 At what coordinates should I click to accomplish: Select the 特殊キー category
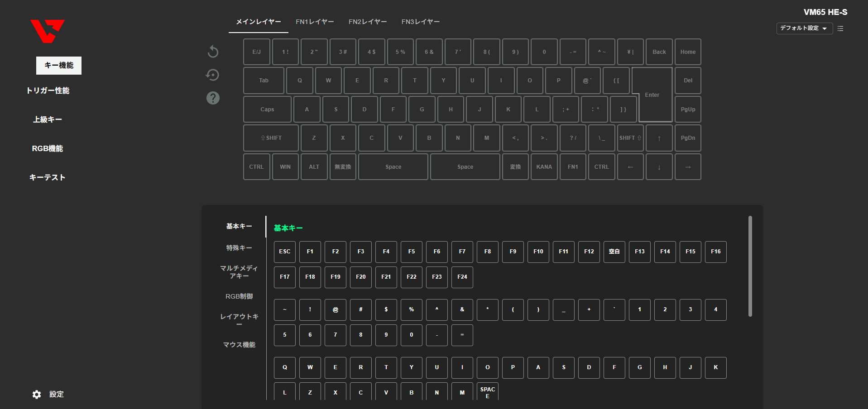[239, 248]
